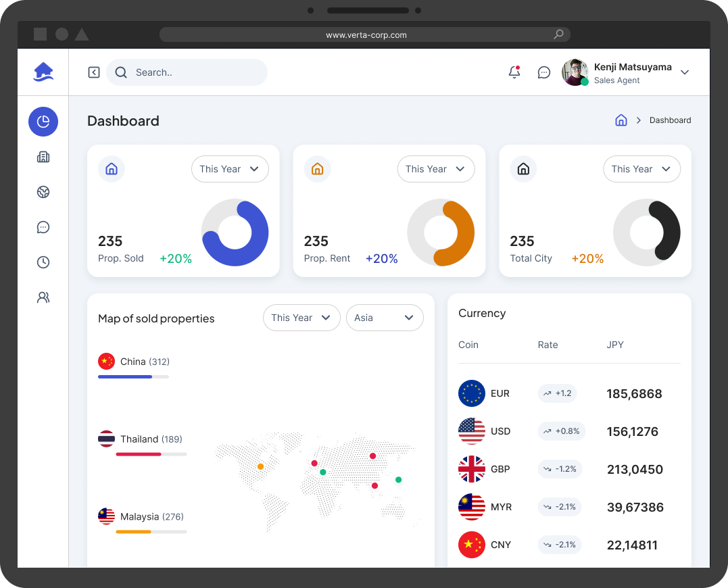This screenshot has width=728, height=588.
Task: Open This Year dropdown for the properties map
Action: (301, 318)
